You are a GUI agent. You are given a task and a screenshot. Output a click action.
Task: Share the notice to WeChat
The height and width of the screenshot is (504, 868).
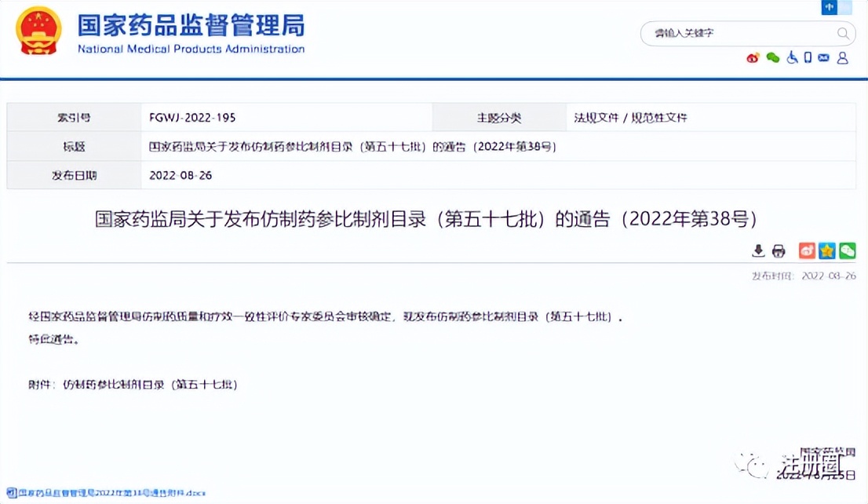pyautogui.click(x=847, y=250)
